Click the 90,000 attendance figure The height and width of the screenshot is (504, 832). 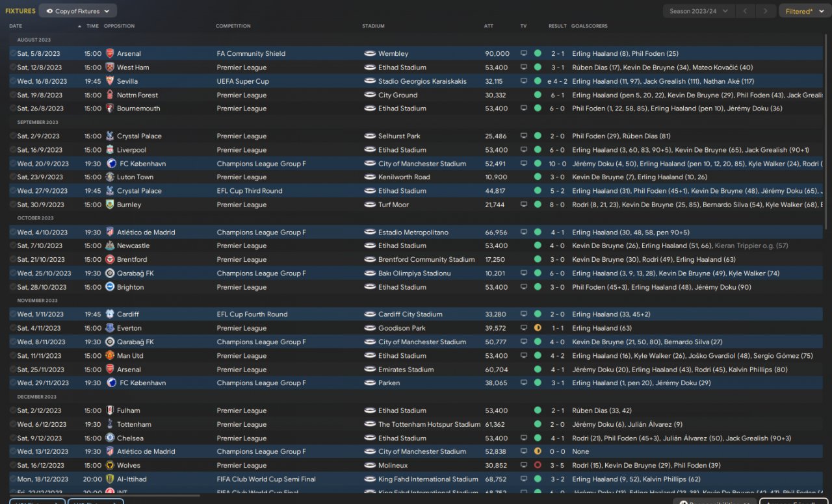click(x=497, y=54)
